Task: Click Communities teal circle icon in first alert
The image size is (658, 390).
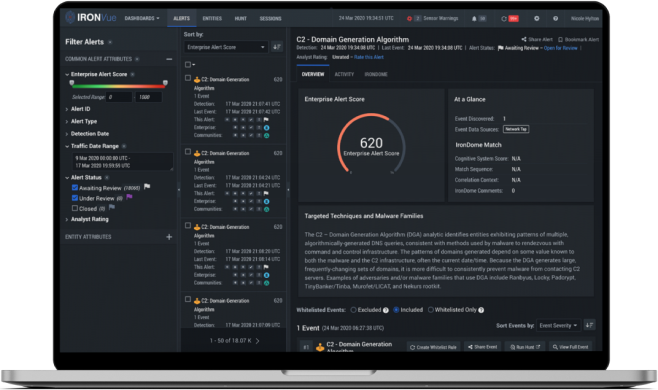Action: coord(266,136)
